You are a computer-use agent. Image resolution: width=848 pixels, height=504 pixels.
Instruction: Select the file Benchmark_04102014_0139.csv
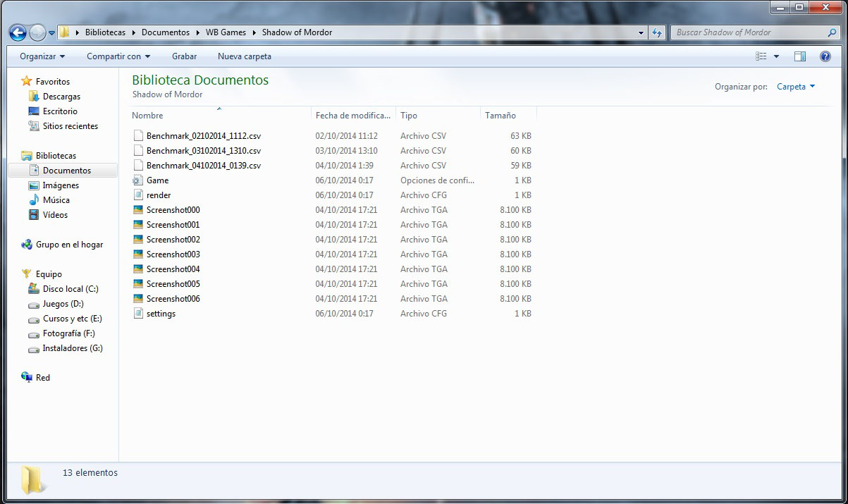tap(204, 166)
